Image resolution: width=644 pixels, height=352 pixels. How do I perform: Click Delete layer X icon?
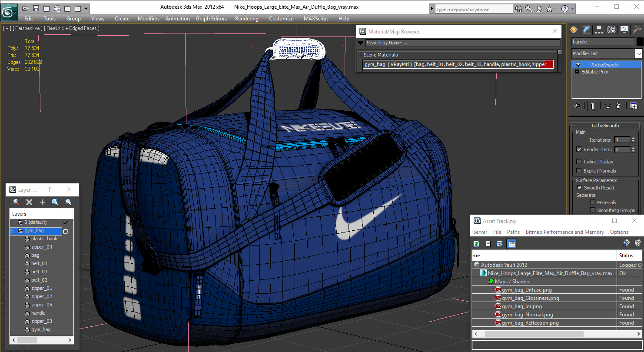(29, 202)
